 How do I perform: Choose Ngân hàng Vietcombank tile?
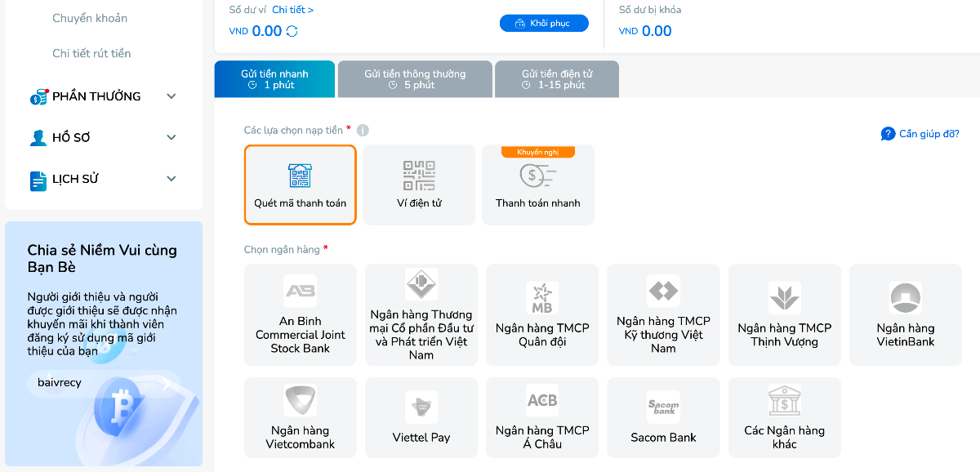pyautogui.click(x=300, y=417)
